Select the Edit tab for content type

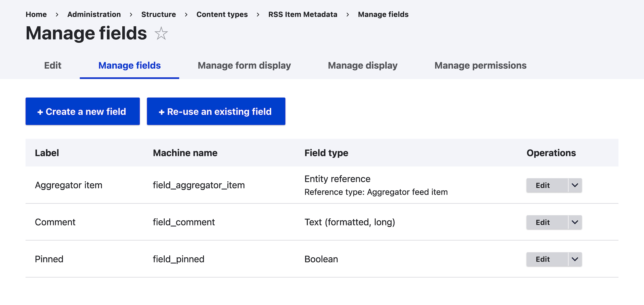(x=53, y=65)
